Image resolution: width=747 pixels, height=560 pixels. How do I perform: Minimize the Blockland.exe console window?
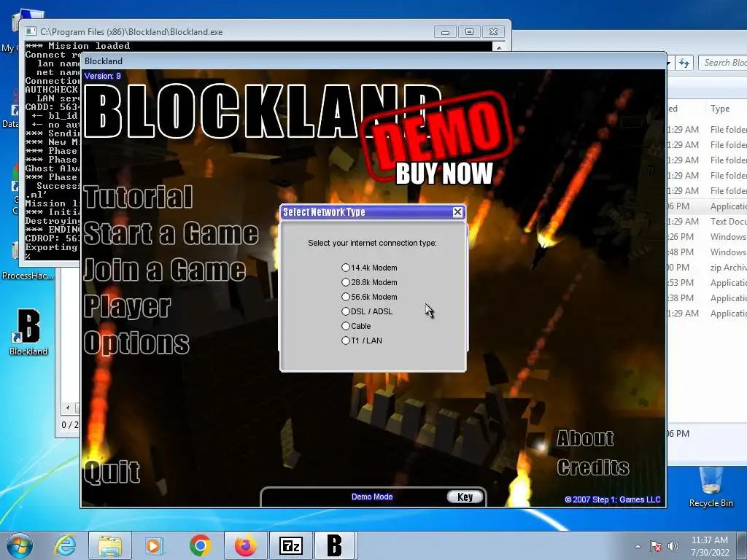[446, 32]
